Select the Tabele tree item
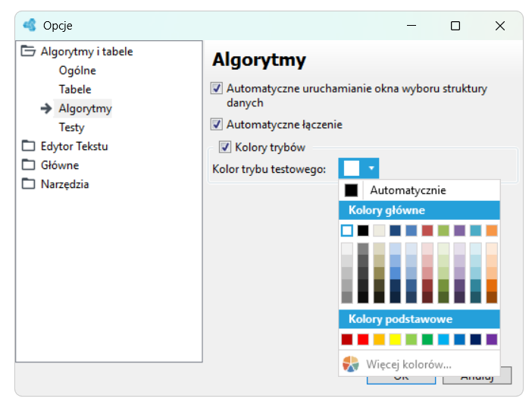The height and width of the screenshot is (411, 532). 75,89
